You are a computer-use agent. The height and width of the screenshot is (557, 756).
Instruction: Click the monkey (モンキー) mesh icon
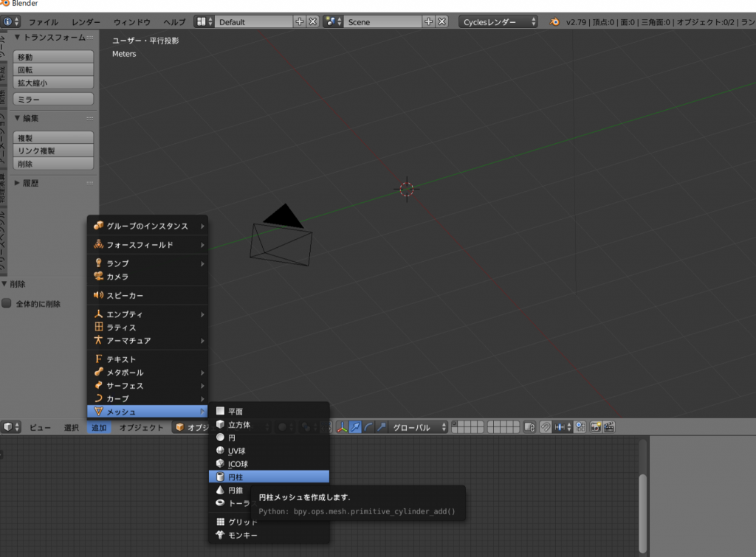(x=220, y=535)
